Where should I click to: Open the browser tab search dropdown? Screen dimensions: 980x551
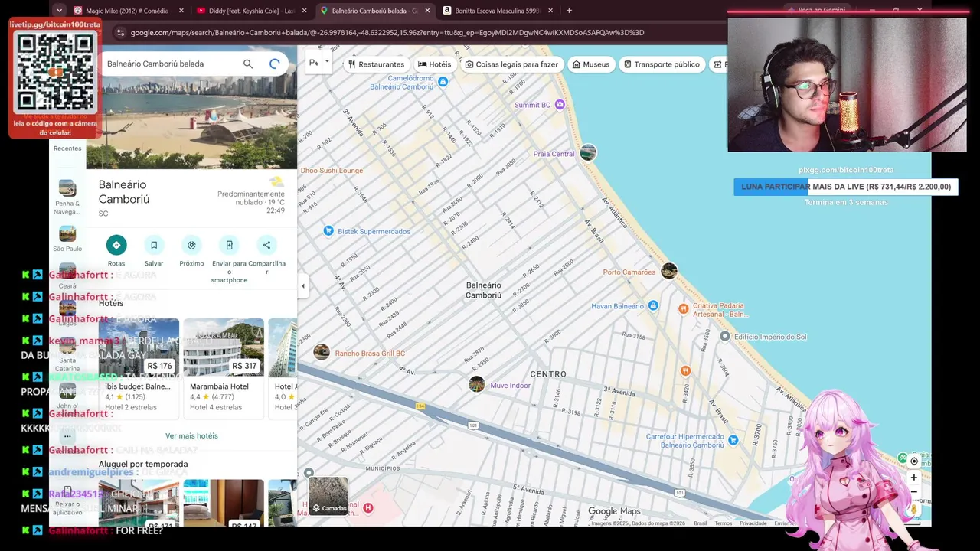pos(59,11)
